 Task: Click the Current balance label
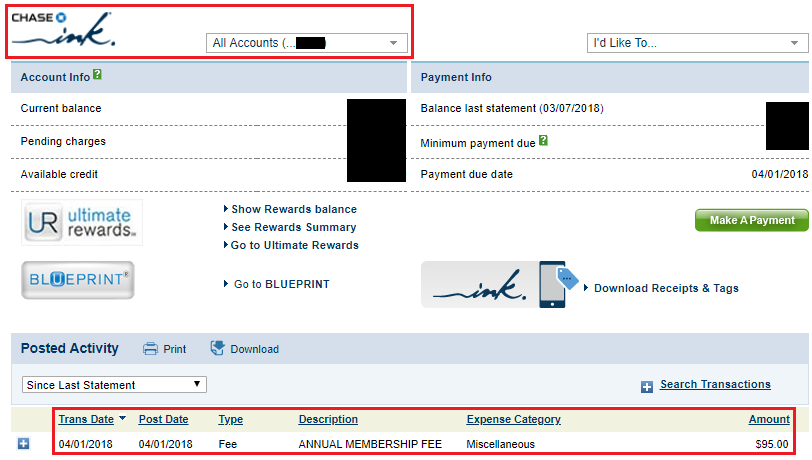(61, 108)
